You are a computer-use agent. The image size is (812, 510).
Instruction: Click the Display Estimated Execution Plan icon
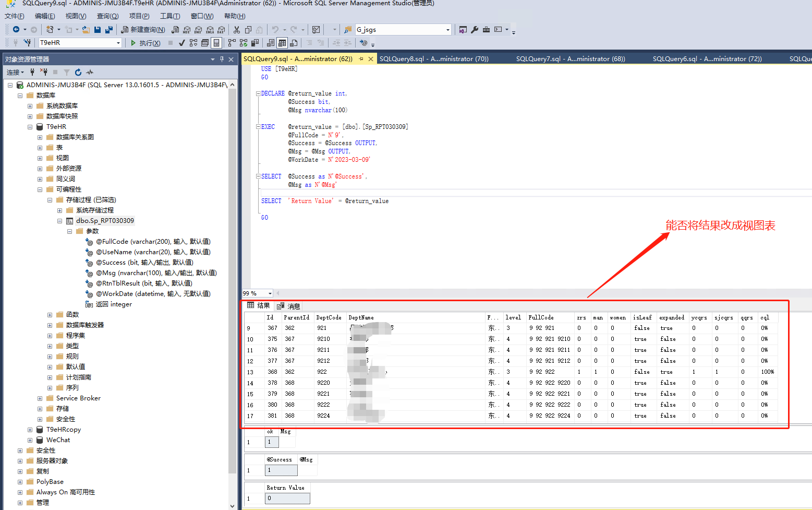click(193, 43)
